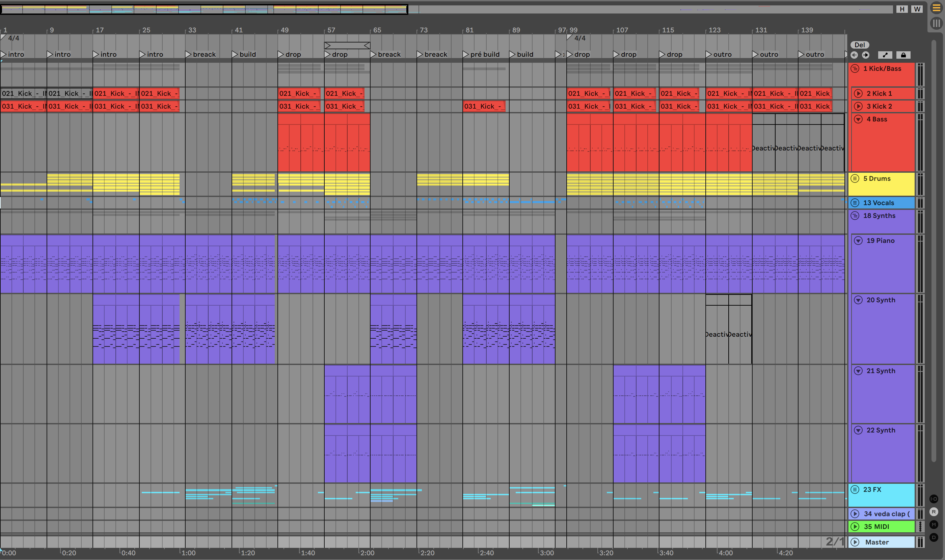This screenshot has width=945, height=560.
Task: Click the H optimize height button
Action: coord(902,9)
